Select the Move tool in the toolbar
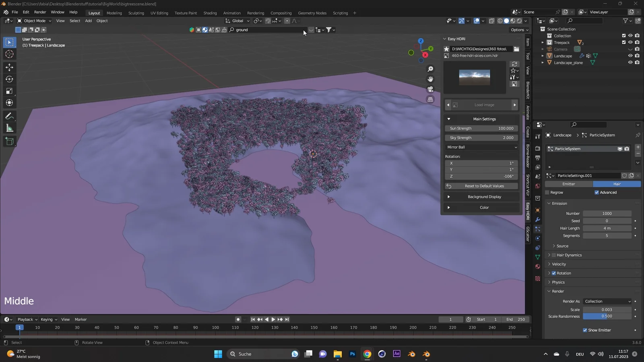Viewport: 644px width, 362px height. [x=9, y=67]
